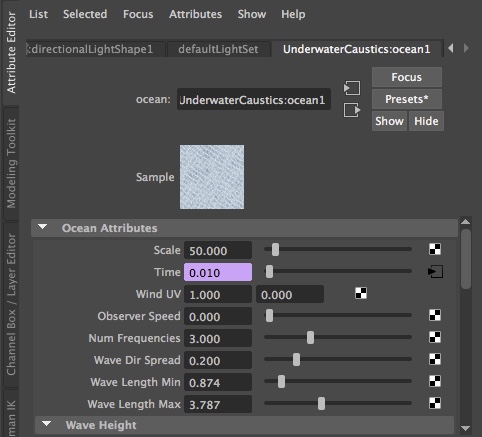The image size is (482, 437).
Task: Open the Channel Box / Layer Editor side tab
Action: 11,304
